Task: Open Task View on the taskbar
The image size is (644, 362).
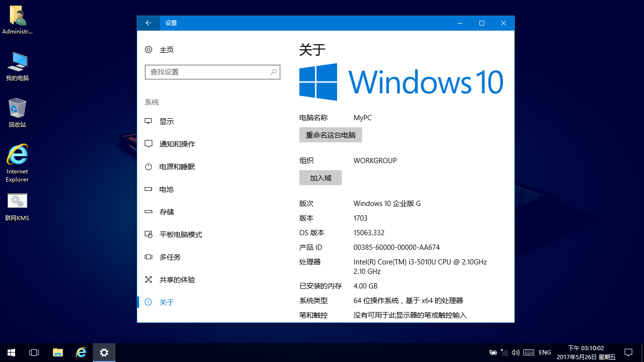Action: 34,353
